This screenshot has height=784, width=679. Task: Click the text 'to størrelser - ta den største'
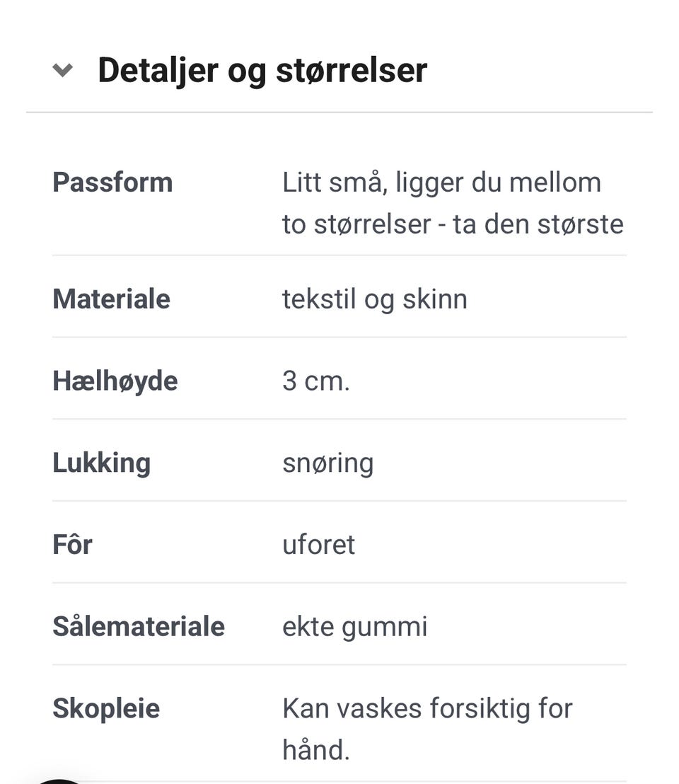click(x=453, y=224)
